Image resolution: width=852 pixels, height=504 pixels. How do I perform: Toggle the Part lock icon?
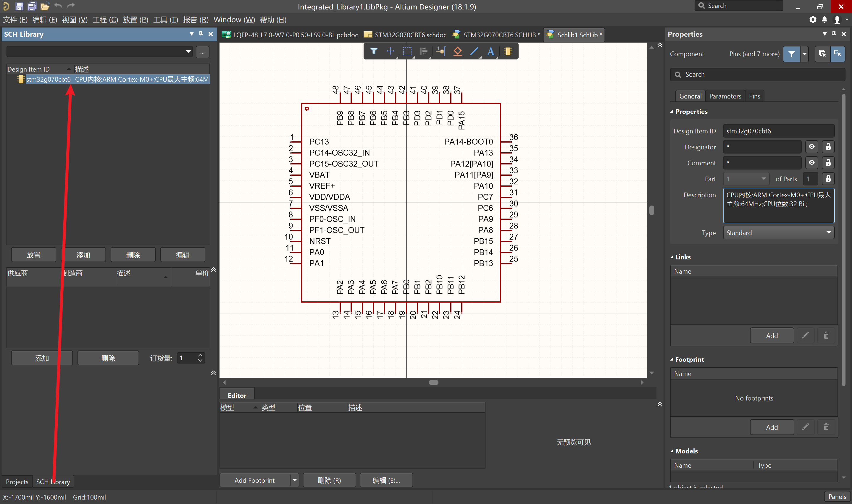[x=828, y=179]
